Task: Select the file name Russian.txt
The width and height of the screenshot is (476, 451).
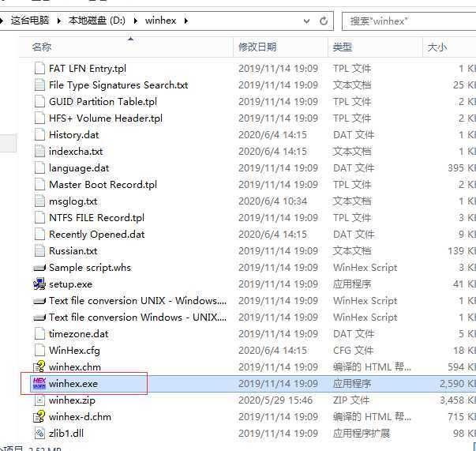Action: tap(73, 251)
